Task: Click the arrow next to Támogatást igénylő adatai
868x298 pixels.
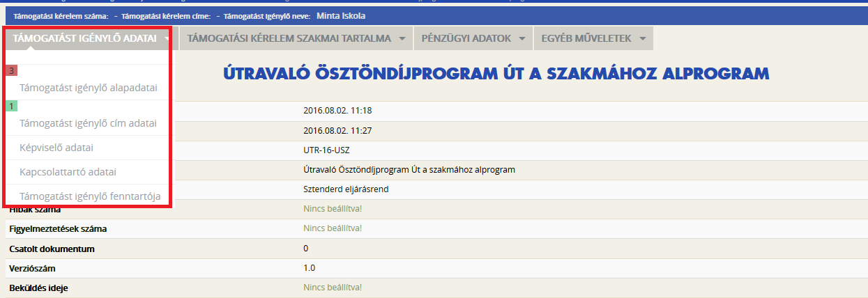Action: [167, 39]
